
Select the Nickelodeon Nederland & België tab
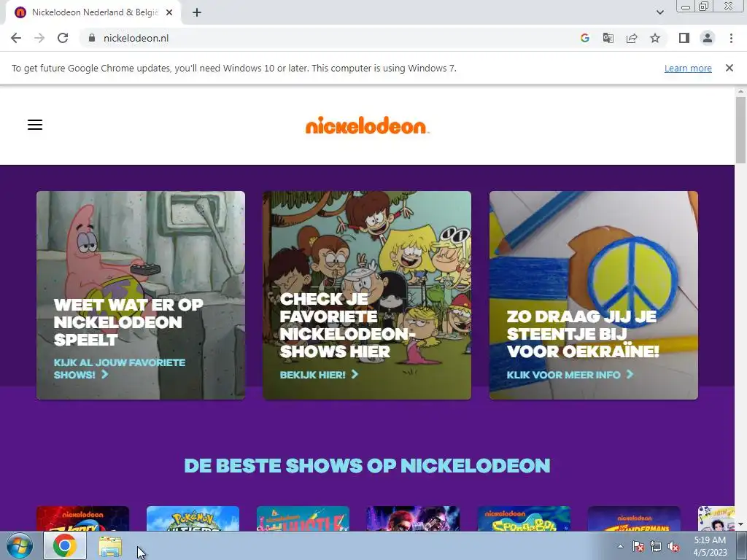click(x=93, y=12)
